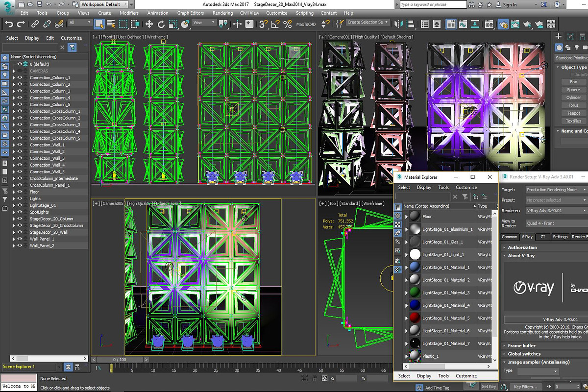
Task: Toggle visibility of Floor object
Action: [20, 192]
